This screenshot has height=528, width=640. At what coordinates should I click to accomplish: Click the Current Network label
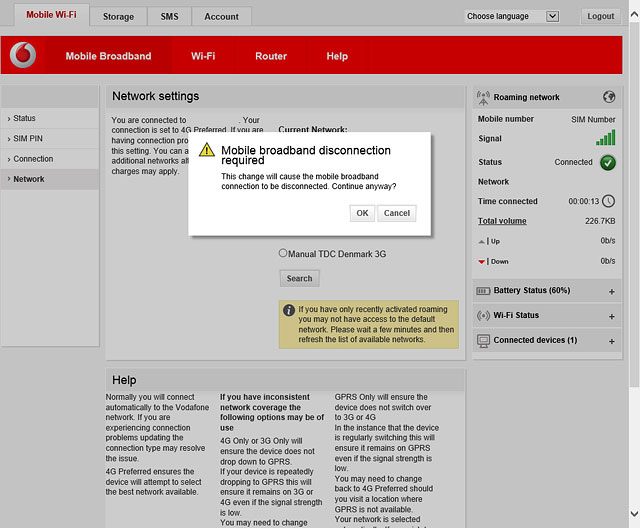click(x=313, y=129)
